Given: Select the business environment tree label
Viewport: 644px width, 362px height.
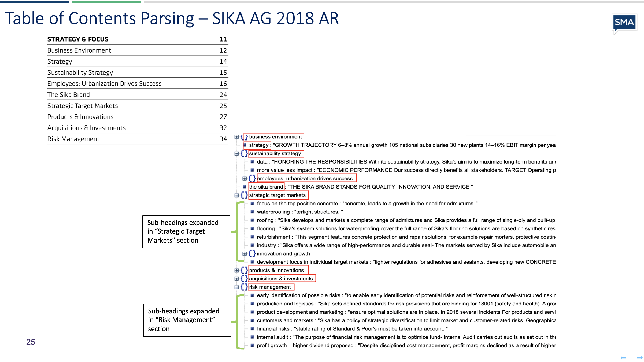Looking at the screenshot, I should (x=275, y=137).
